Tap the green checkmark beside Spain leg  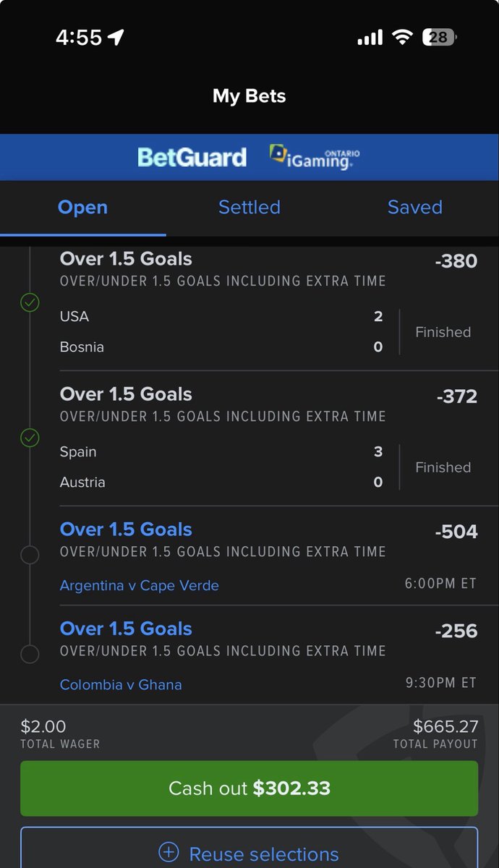tap(30, 438)
